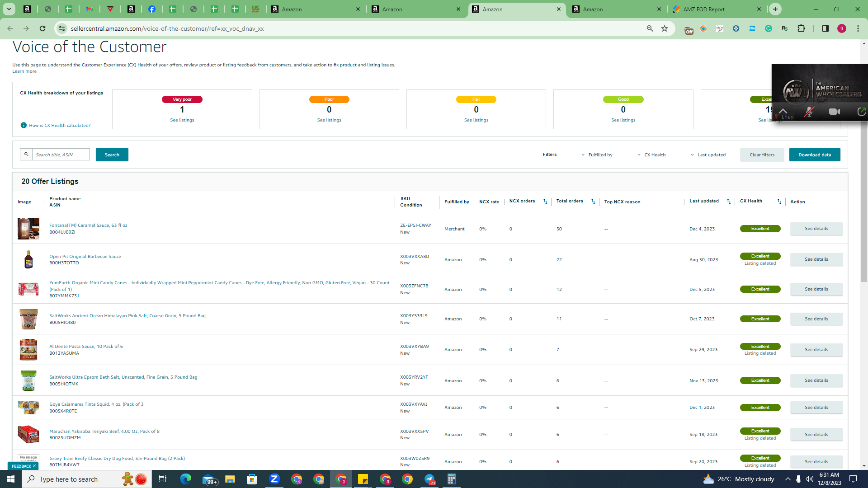Viewport: 868px width, 488px height.
Task: Open Al Dente Pasta Sauce product link
Action: (x=86, y=347)
